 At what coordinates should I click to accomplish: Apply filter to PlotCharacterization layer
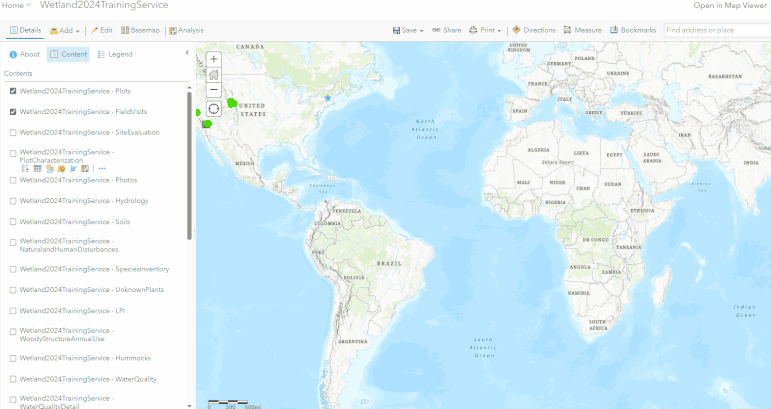tap(61, 169)
